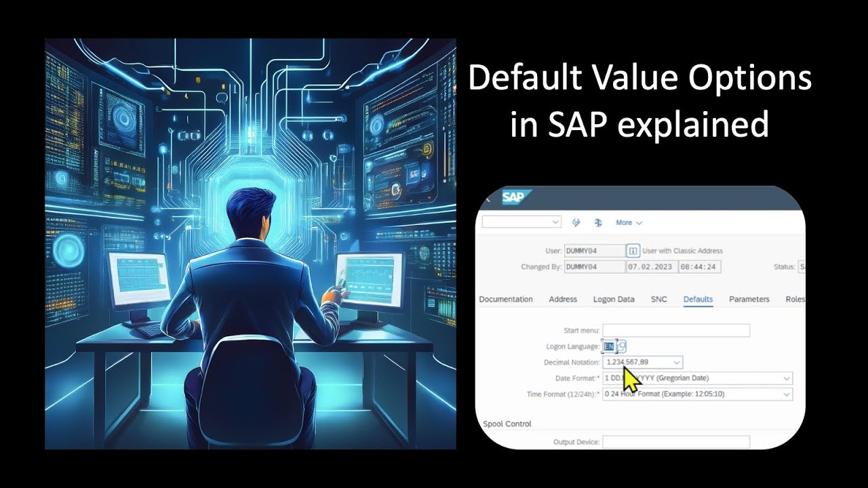Screen dimensions: 868x488
Task: Expand the More menu
Action: 629,222
